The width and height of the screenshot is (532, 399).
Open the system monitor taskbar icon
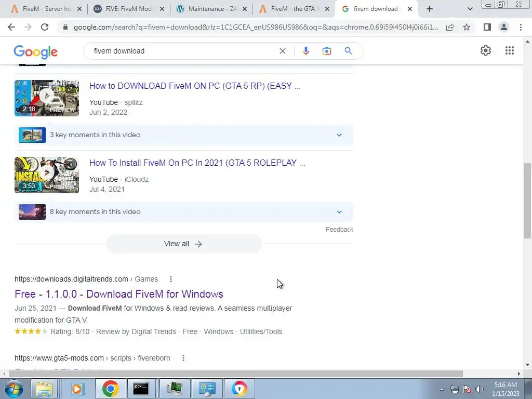175,389
